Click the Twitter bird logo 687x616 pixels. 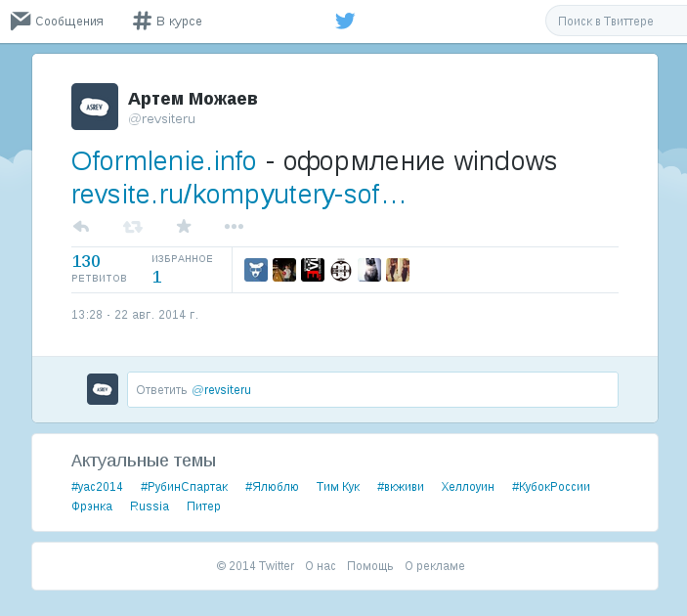345,21
